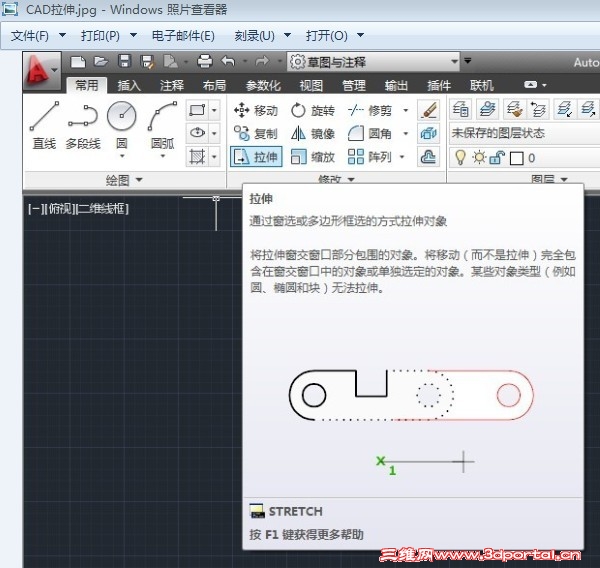This screenshot has height=568, width=600.
Task: Switch to the 注释 ribbon tab
Action: 171,85
